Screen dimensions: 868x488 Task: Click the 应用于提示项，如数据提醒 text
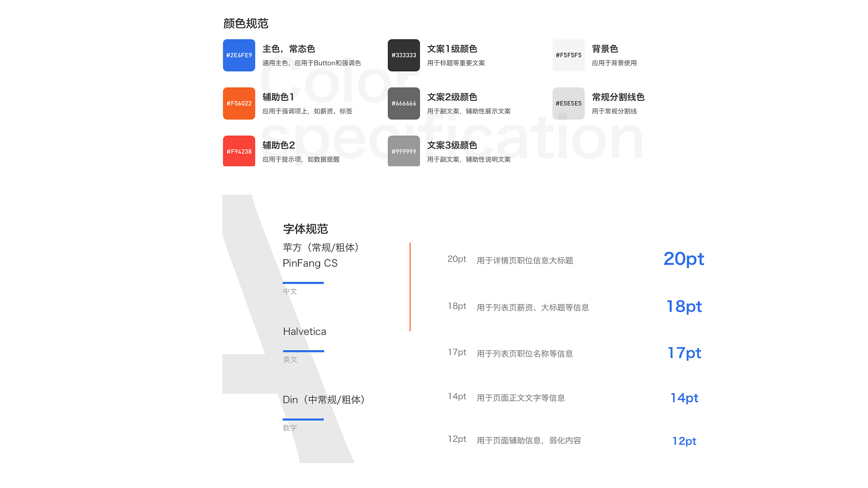coord(301,160)
